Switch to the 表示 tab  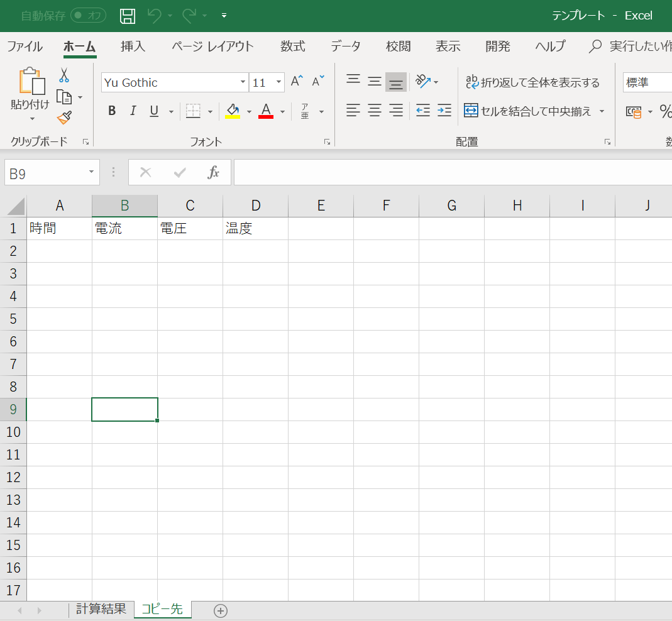click(448, 46)
